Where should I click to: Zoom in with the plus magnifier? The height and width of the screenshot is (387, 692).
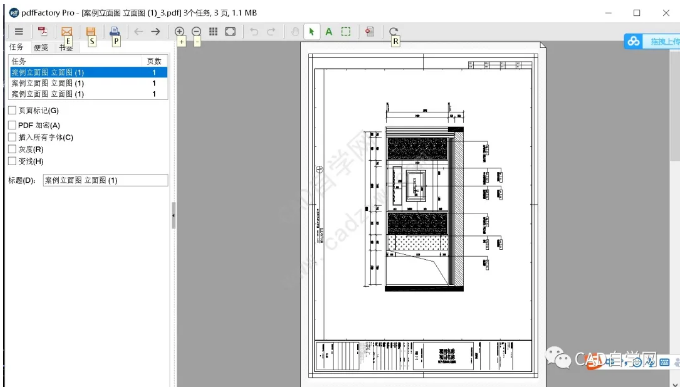coord(180,32)
